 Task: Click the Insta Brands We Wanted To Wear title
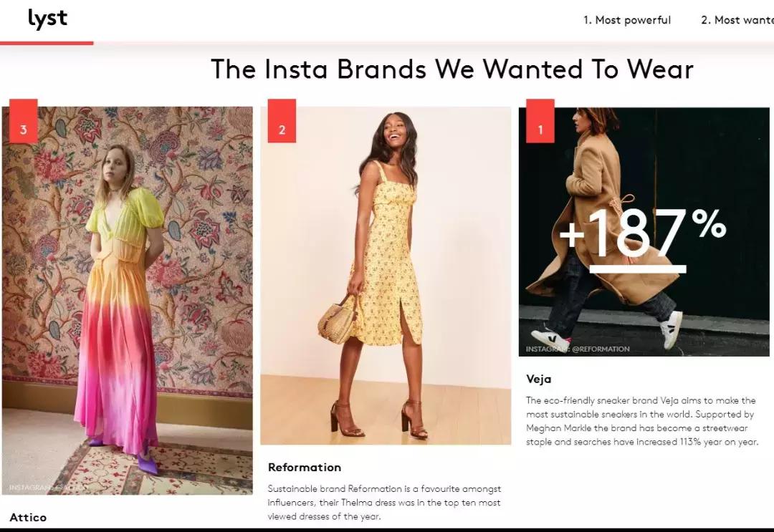click(x=452, y=69)
